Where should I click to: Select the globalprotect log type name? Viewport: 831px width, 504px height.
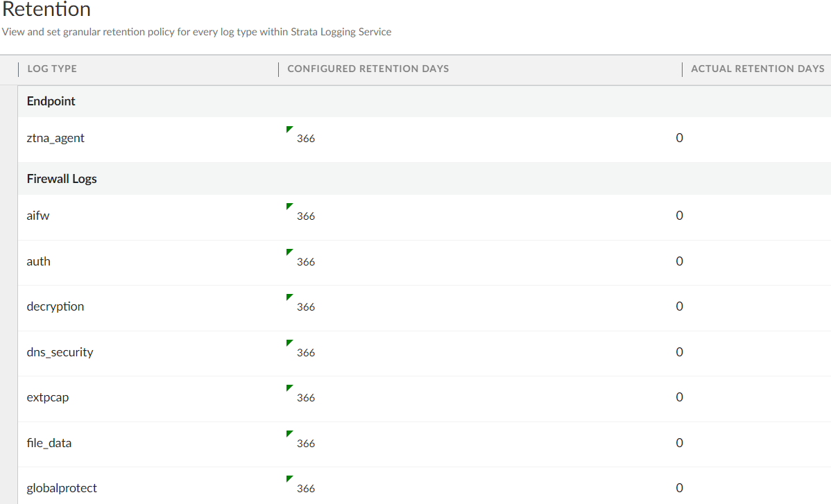[x=62, y=488]
